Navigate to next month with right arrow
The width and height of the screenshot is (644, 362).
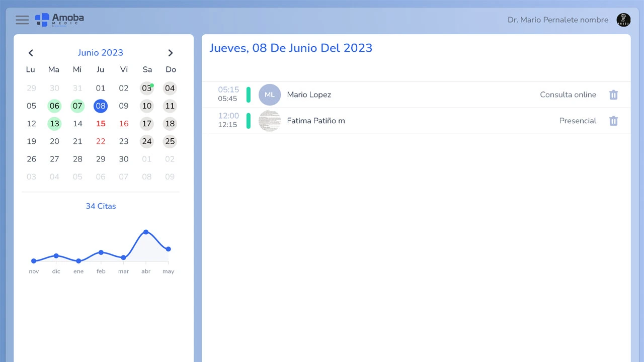click(171, 53)
